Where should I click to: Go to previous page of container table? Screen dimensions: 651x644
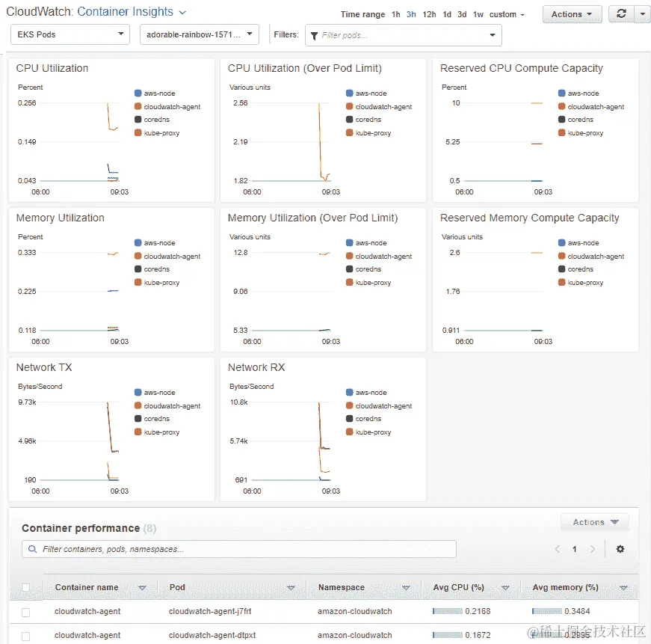click(558, 549)
